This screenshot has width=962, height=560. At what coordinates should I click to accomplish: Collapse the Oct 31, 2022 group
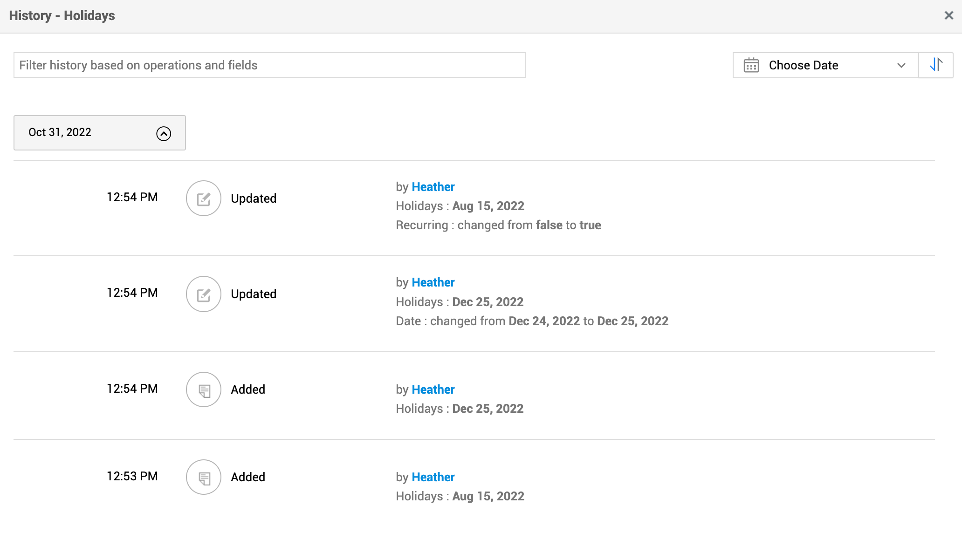tap(164, 133)
